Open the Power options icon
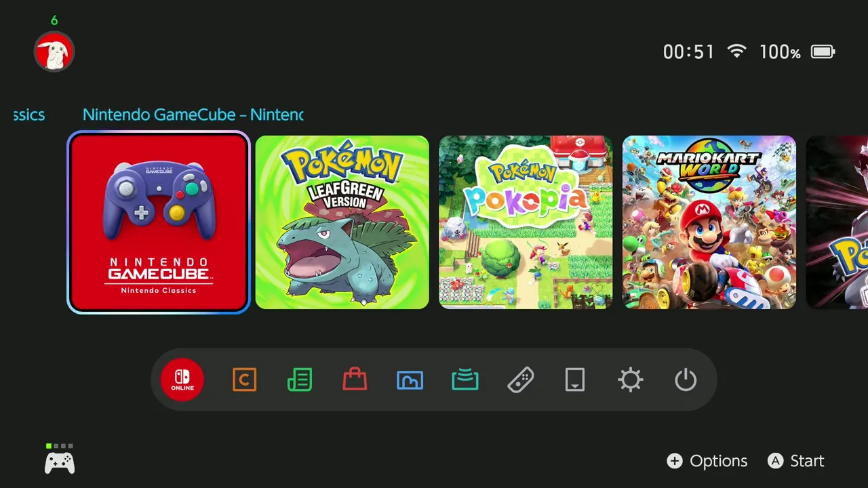 pos(686,380)
